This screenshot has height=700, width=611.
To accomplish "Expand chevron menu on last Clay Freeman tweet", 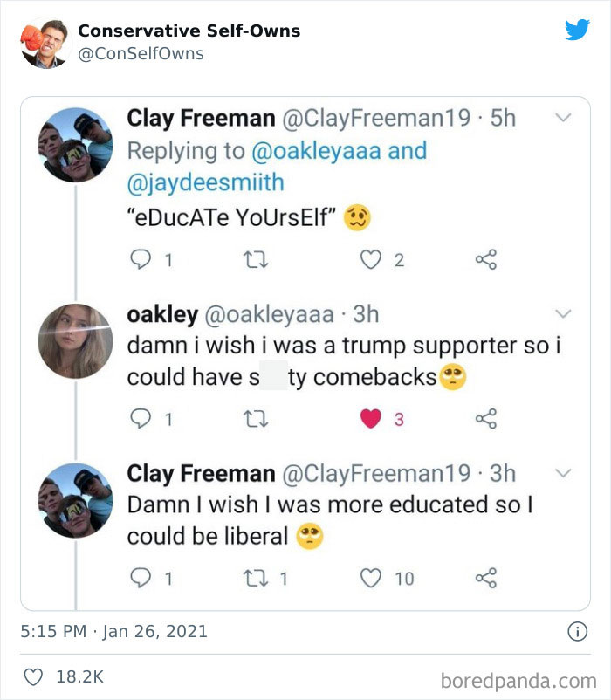I will click(564, 473).
